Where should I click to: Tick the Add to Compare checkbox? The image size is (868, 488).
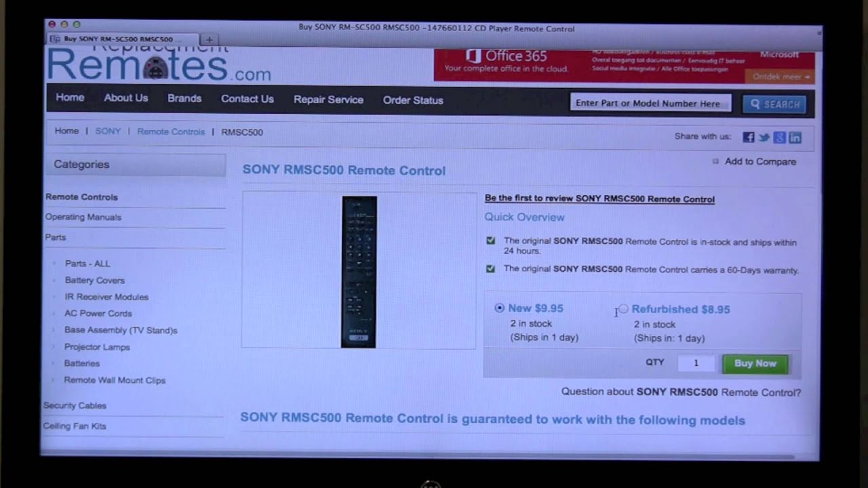715,161
